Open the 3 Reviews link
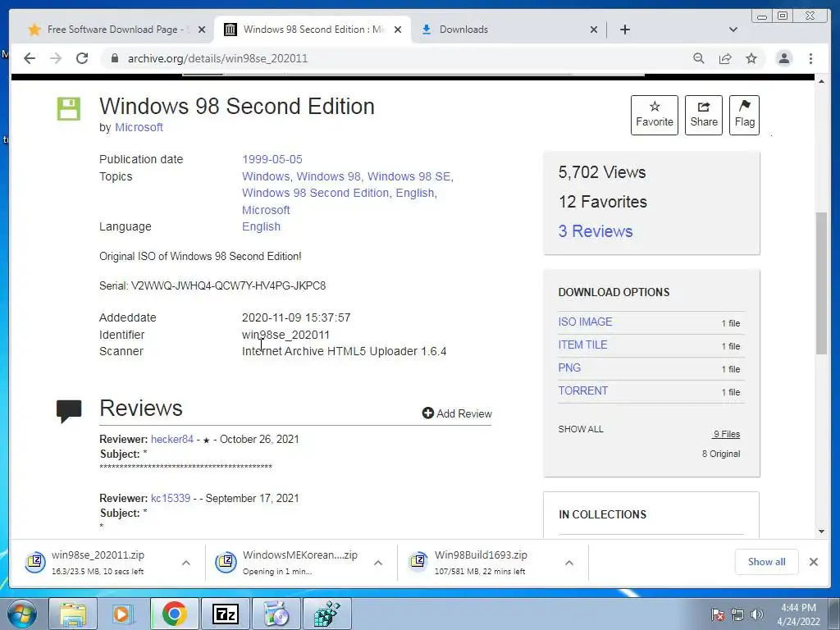Image resolution: width=840 pixels, height=630 pixels. click(x=596, y=231)
